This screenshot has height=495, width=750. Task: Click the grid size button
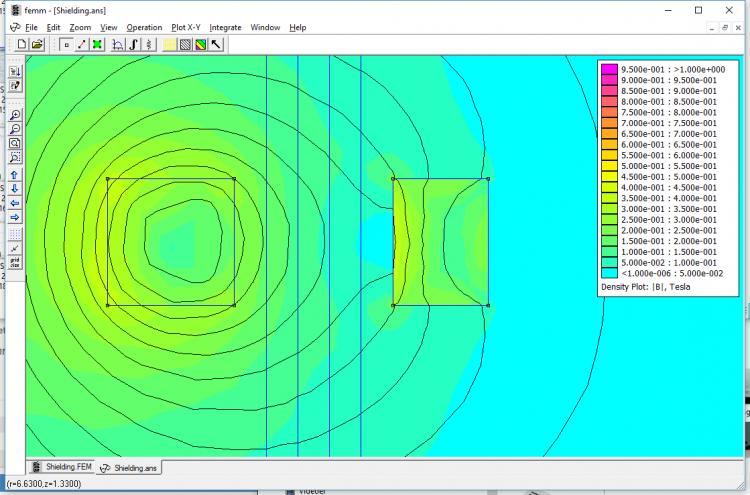(15, 264)
